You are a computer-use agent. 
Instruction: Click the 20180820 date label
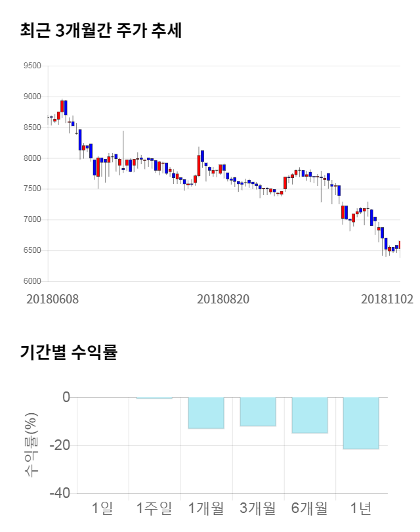(223, 299)
